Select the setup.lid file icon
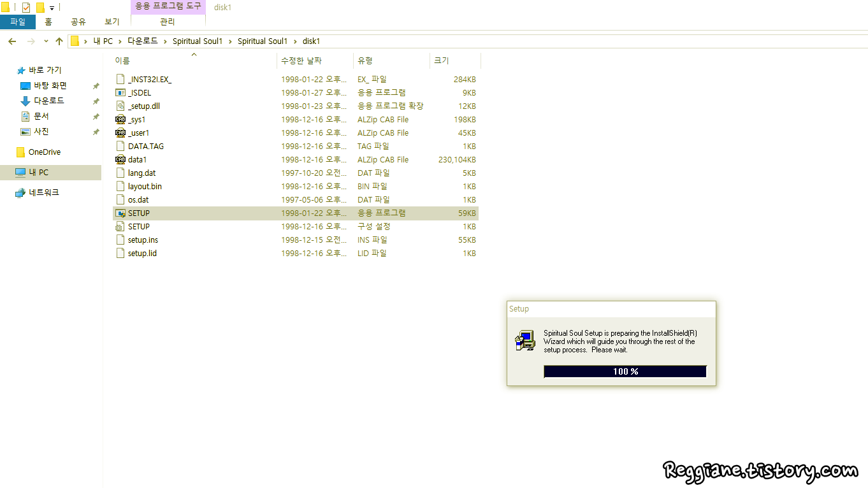The height and width of the screenshot is (488, 868). coord(120,254)
